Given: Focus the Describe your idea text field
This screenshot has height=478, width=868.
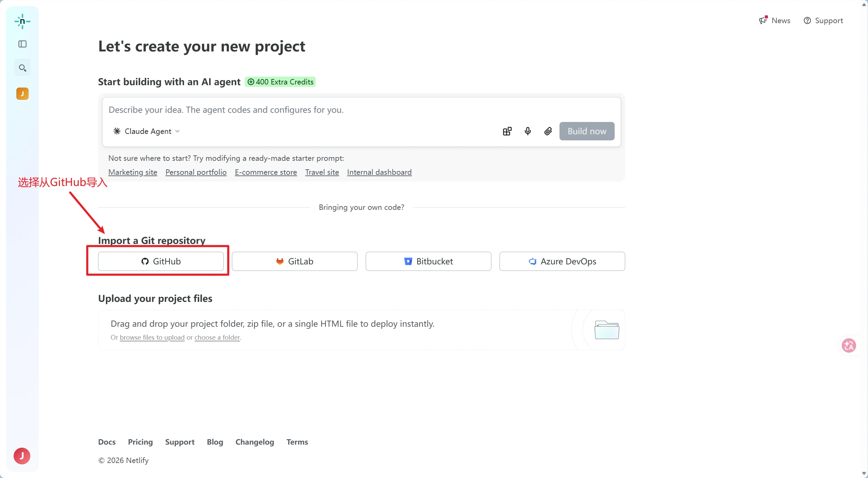Looking at the screenshot, I should pos(361,110).
